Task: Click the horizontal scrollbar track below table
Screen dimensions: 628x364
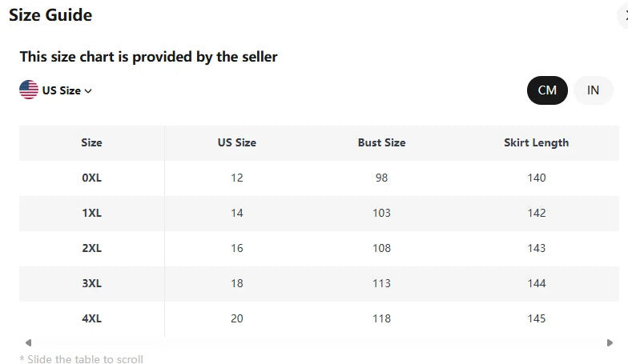Action: point(319,342)
